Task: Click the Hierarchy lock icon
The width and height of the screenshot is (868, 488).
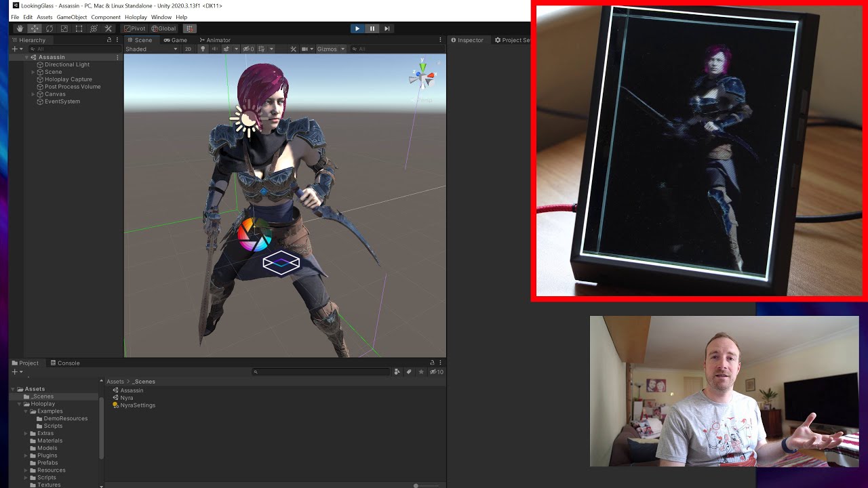Action: tap(109, 40)
